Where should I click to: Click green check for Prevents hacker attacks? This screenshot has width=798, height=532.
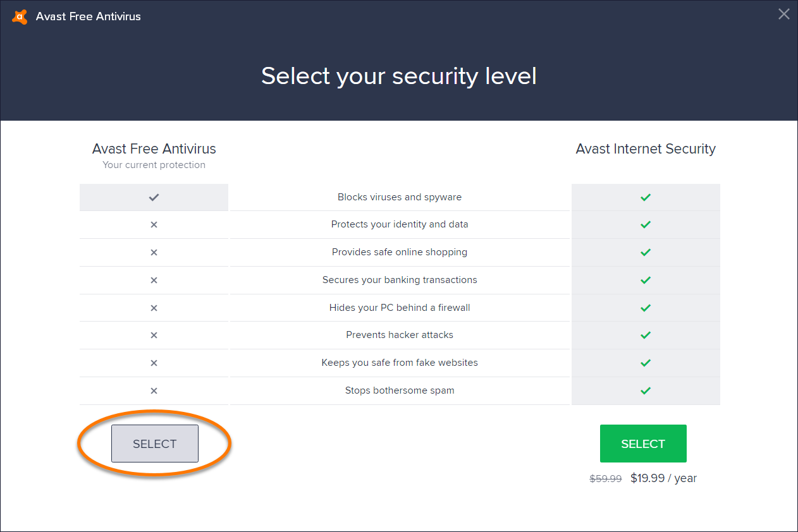tap(646, 335)
